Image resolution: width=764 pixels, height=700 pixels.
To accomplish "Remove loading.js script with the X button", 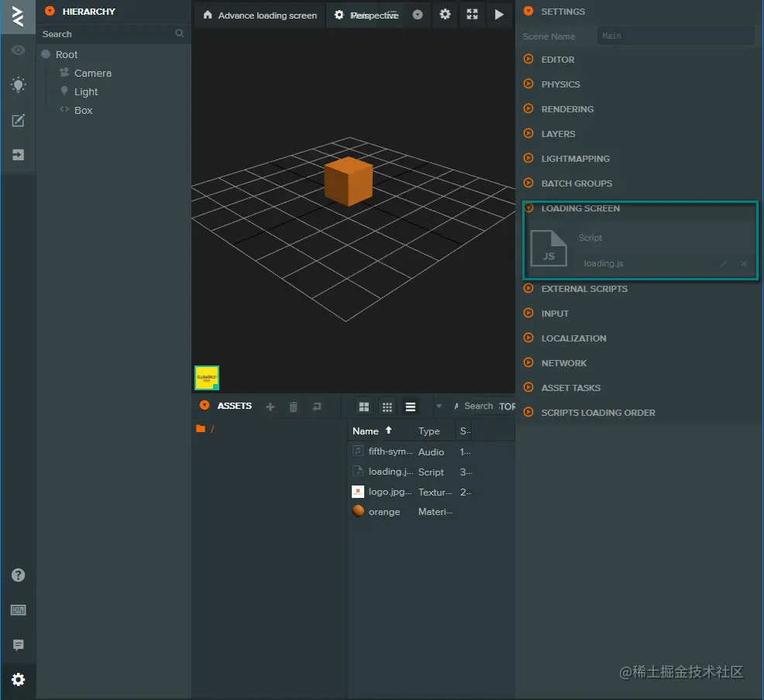I will (744, 264).
